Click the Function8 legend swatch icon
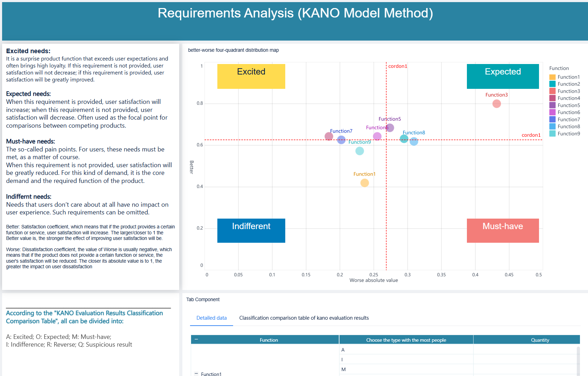588x376 pixels. point(553,126)
